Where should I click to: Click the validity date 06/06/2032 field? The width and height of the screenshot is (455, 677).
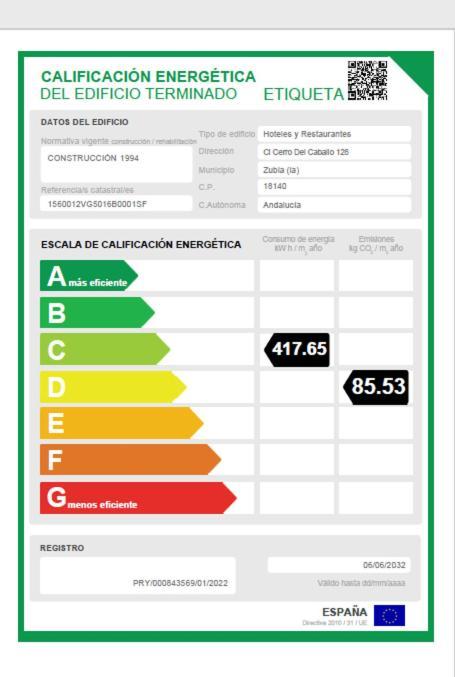point(339,565)
